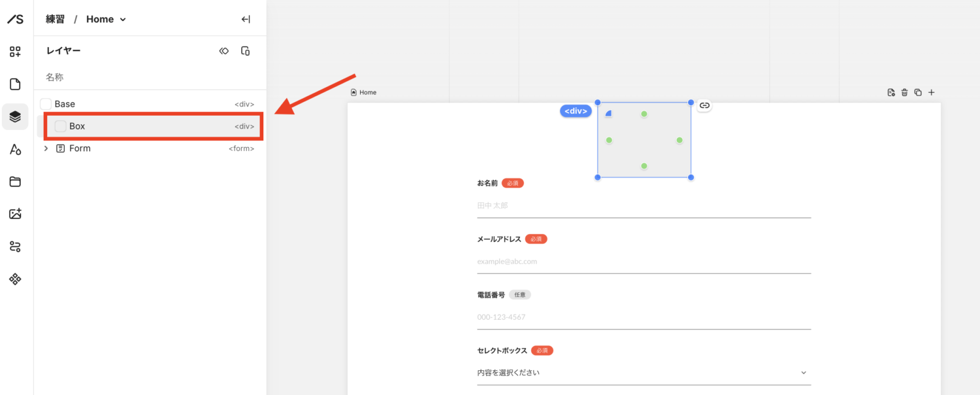This screenshot has height=395, width=980.
Task: Expand the Form layer tree item
Action: click(x=46, y=148)
